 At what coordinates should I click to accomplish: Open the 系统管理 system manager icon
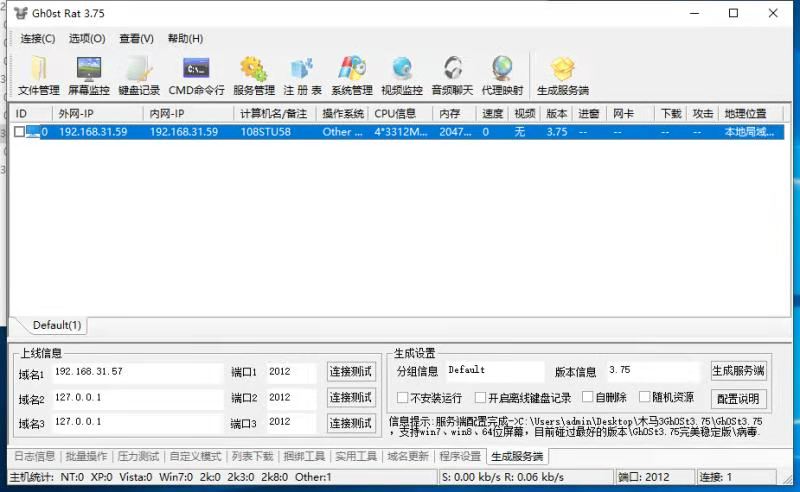[352, 76]
